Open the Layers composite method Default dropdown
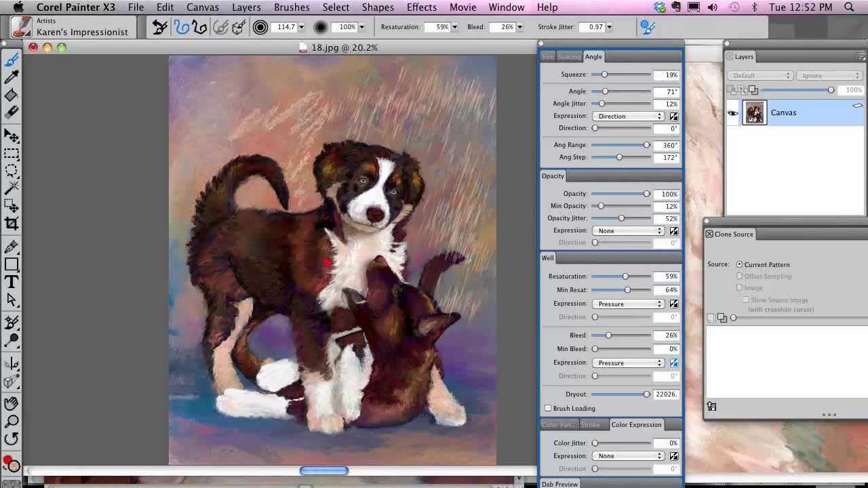Image resolution: width=868 pixels, height=488 pixels. [759, 76]
